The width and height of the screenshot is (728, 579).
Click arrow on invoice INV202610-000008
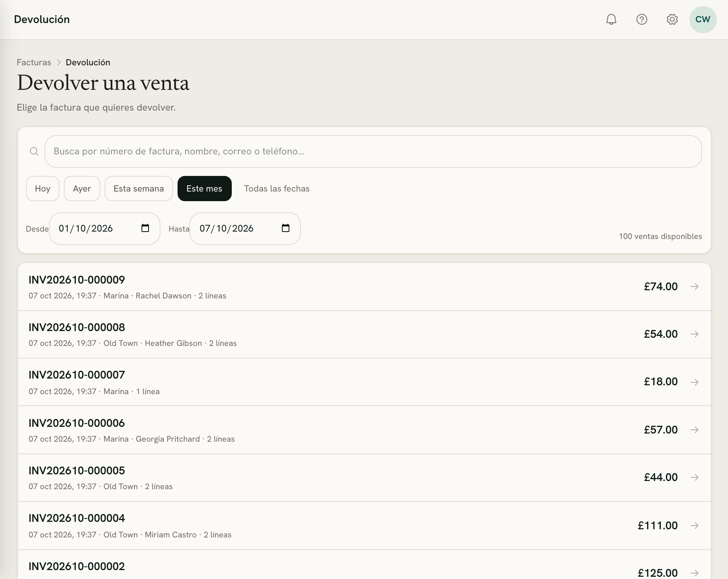pos(695,334)
